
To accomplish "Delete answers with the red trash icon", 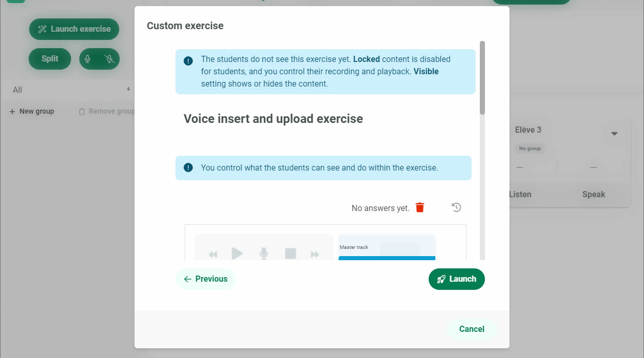I will click(420, 207).
